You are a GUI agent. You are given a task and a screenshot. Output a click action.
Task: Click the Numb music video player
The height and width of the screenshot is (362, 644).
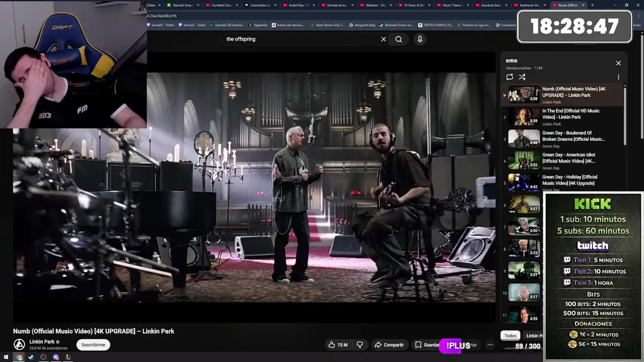(254, 187)
